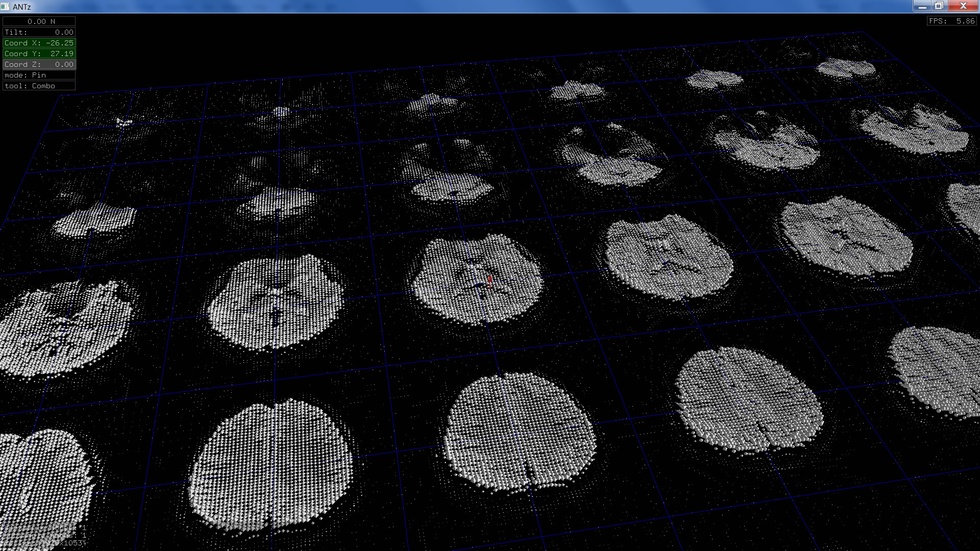Click the Resize 1920x1053 console message
The image size is (980, 551).
pos(43,543)
